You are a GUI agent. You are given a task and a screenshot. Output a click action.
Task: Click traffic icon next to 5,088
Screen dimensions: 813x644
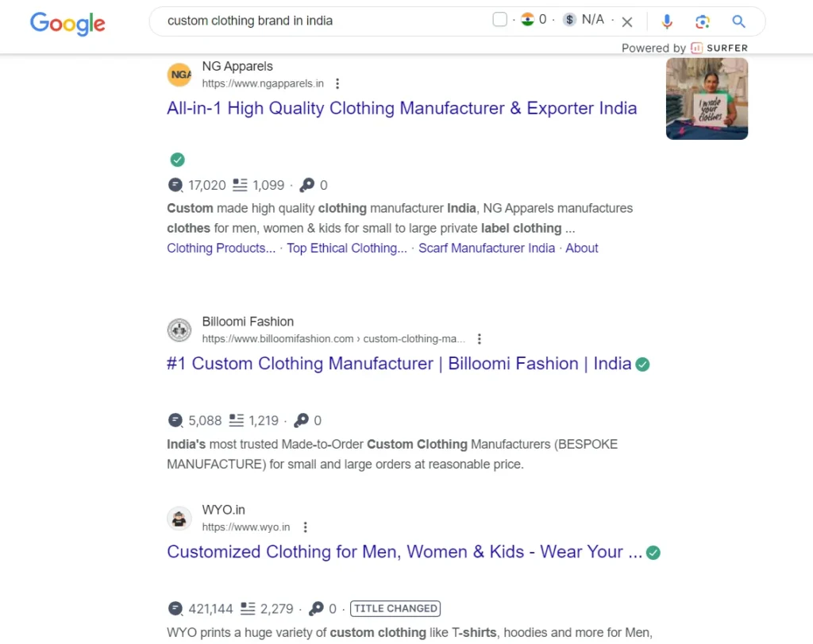click(175, 421)
